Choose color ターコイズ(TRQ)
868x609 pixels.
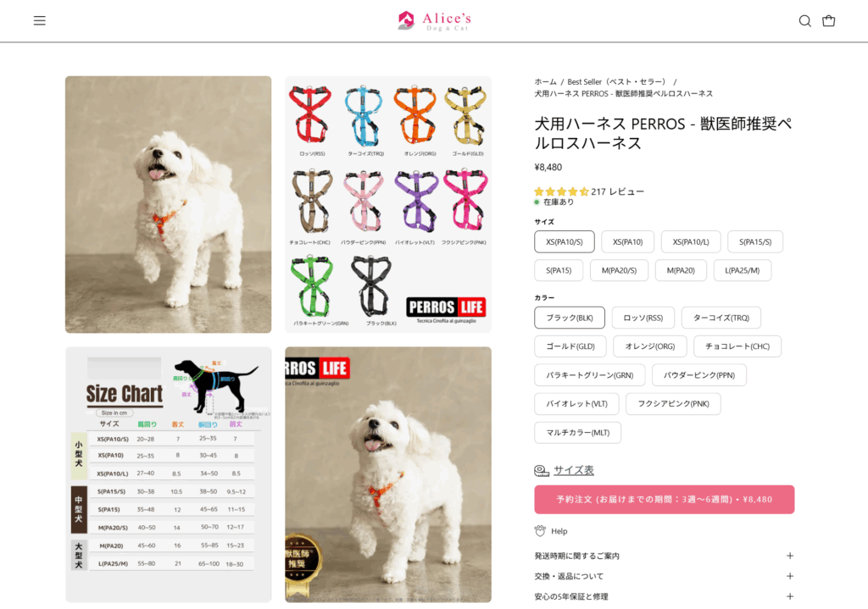pyautogui.click(x=721, y=318)
